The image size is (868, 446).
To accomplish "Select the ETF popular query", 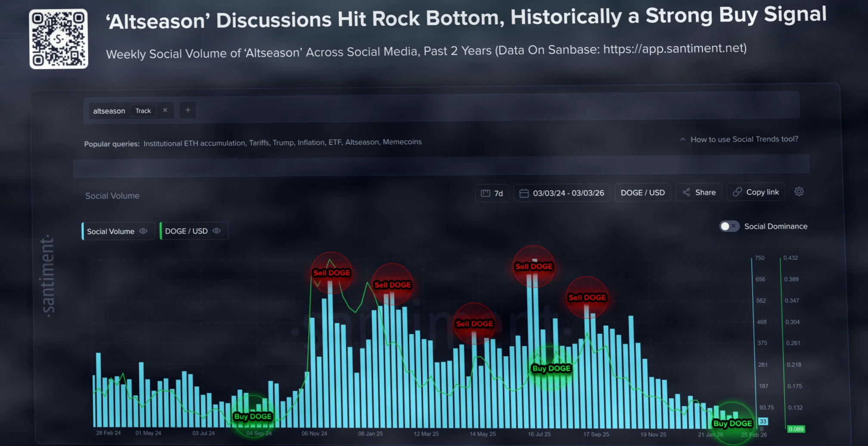I will click(x=335, y=142).
